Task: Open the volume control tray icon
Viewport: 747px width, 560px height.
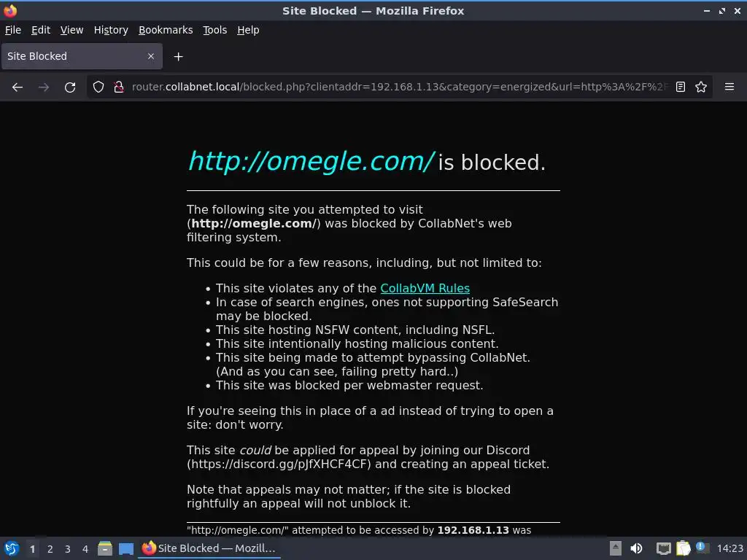Action: (636, 548)
